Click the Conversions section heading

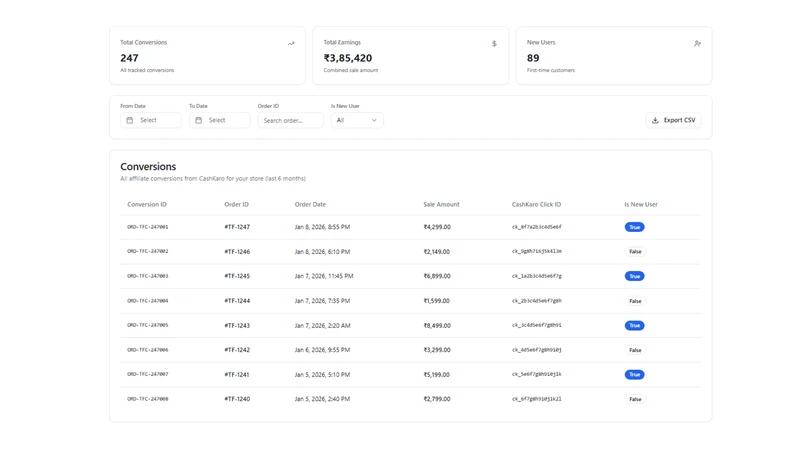pos(148,167)
